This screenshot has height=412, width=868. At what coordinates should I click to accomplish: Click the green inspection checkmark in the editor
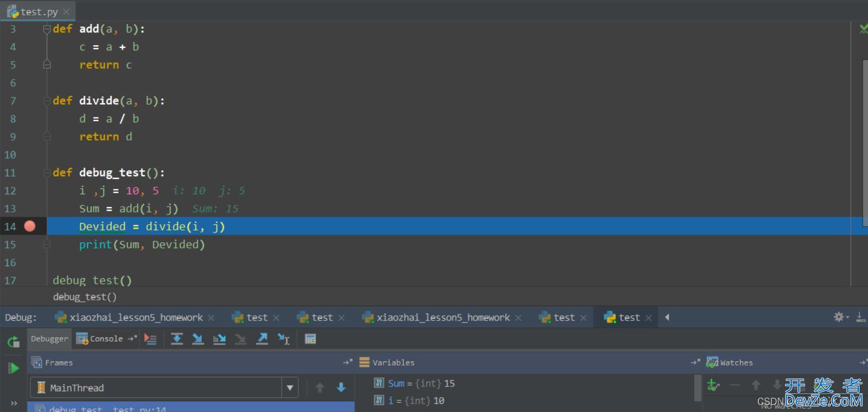pos(863,29)
